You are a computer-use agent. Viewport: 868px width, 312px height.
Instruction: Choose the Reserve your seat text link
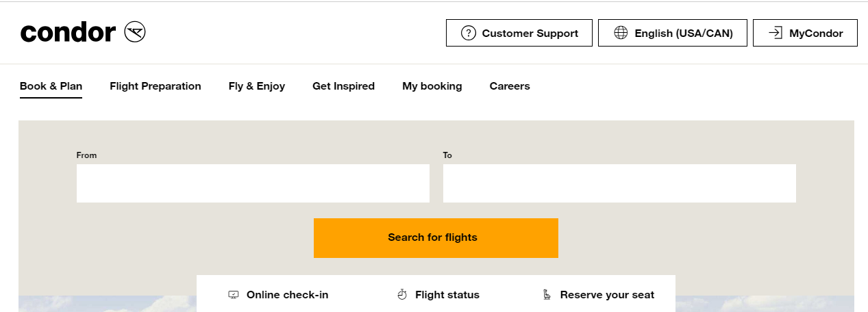click(x=607, y=295)
